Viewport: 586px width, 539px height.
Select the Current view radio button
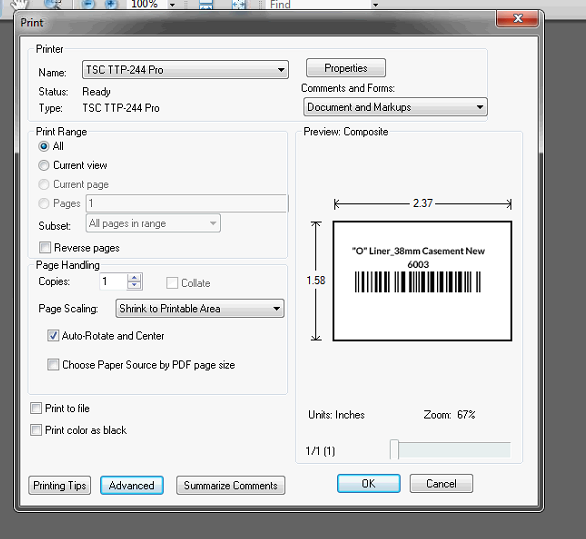(44, 165)
